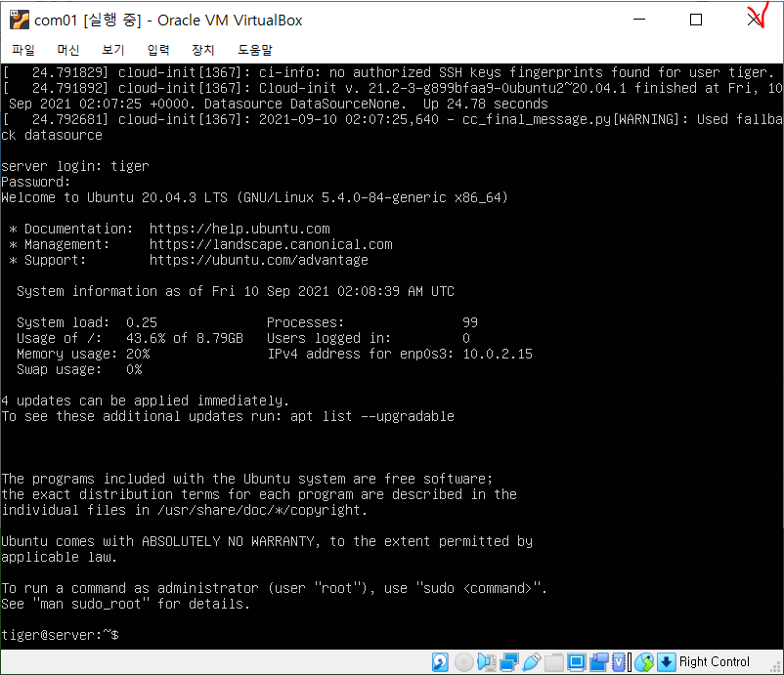Screen dimensions: 784x675
Task: Open the 보기 menu
Action: 113,50
